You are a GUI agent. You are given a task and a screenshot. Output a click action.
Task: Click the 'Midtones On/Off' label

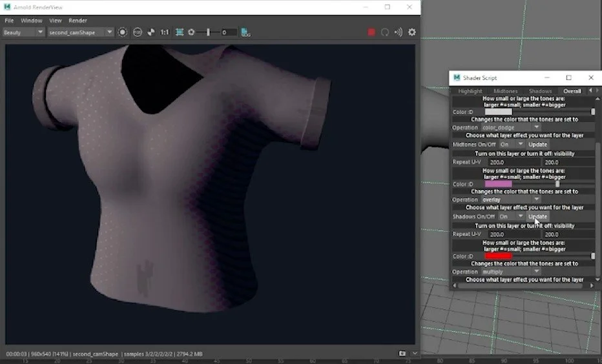(474, 145)
